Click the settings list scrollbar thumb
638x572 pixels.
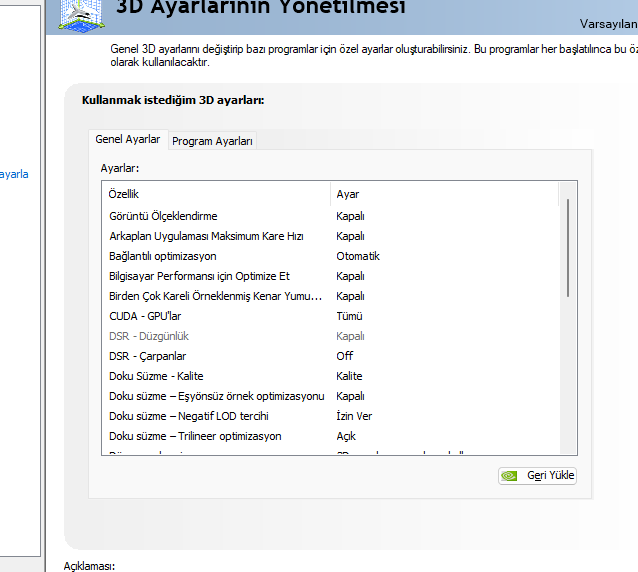[x=568, y=248]
